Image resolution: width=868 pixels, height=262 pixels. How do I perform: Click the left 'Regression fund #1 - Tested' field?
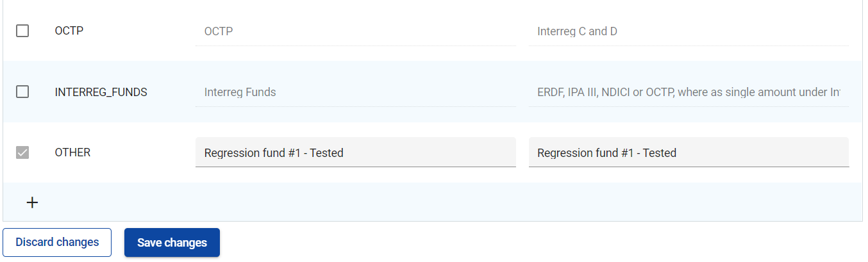tap(355, 152)
